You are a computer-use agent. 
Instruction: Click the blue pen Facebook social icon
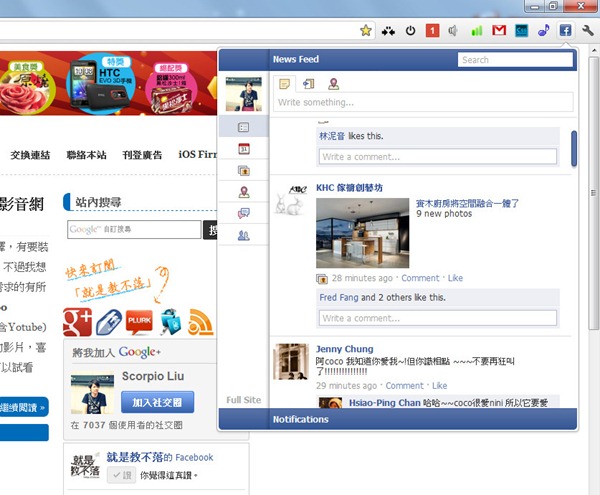109,322
